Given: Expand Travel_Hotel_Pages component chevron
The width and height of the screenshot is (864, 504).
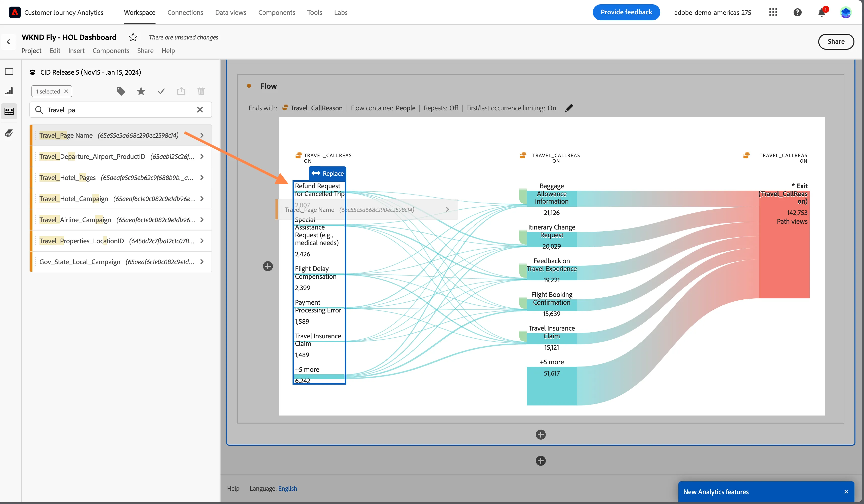Looking at the screenshot, I should (202, 177).
